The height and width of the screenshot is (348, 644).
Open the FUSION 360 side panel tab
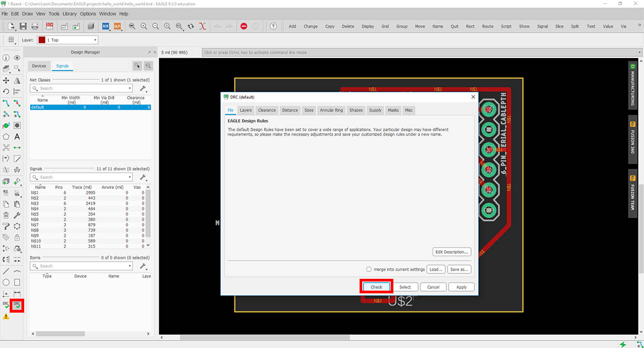pos(633,139)
